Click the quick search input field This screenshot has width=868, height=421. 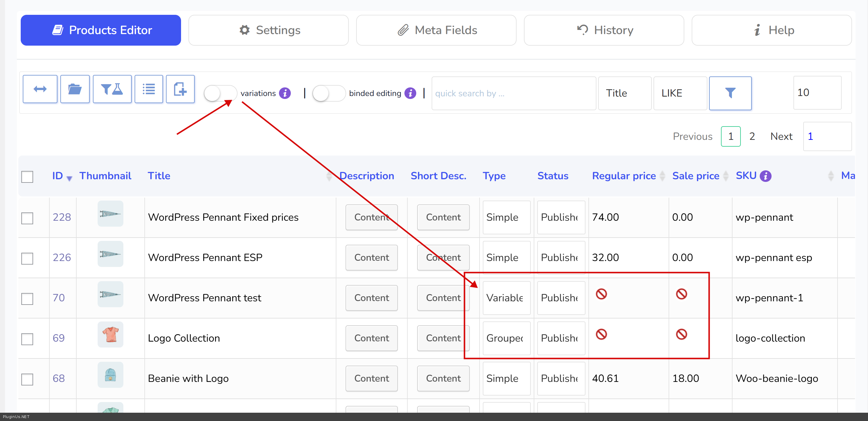513,93
